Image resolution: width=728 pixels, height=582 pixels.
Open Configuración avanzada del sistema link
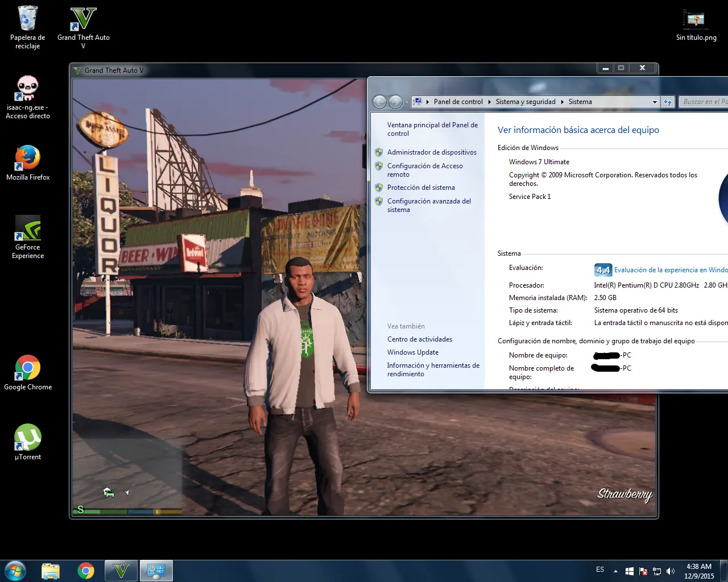pyautogui.click(x=429, y=205)
